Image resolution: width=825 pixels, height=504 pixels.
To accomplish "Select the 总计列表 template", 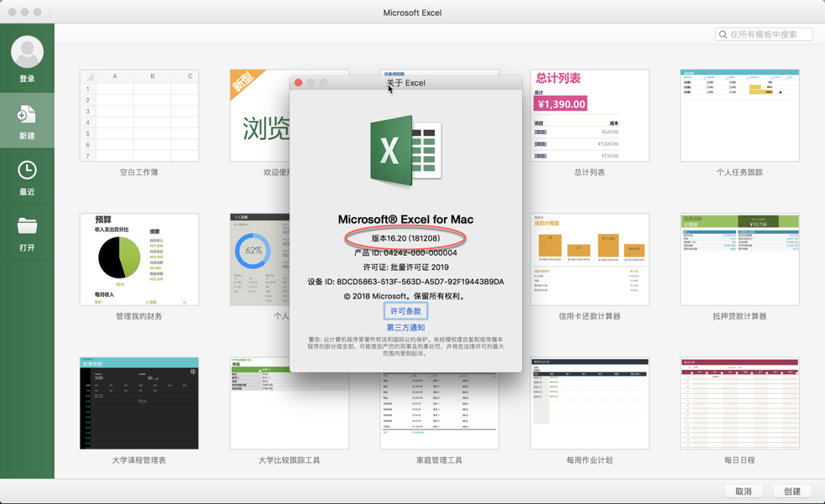I will click(x=589, y=113).
